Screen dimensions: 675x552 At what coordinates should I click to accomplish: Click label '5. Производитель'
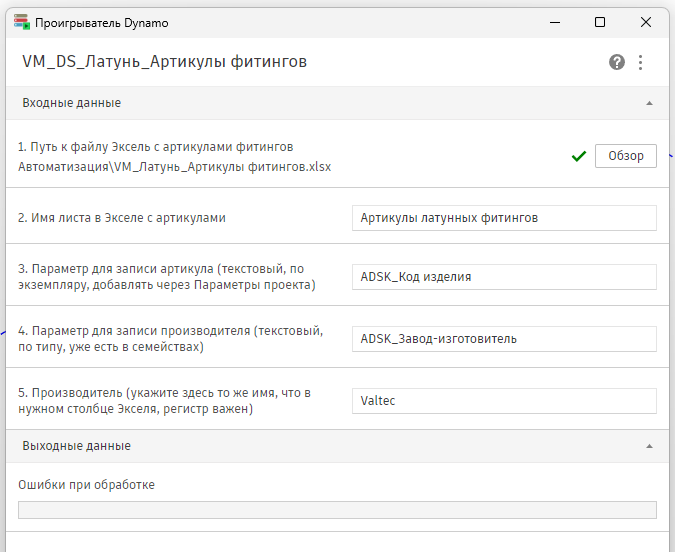pos(164,401)
